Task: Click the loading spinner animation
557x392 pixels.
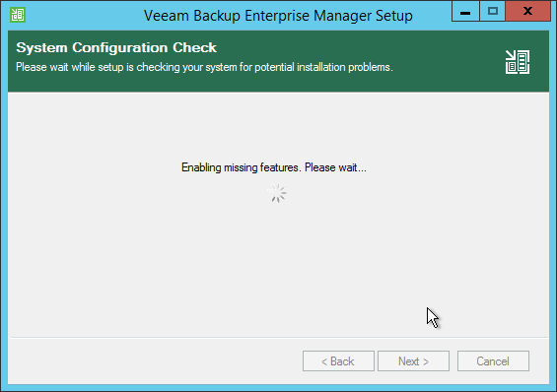Action: point(277,193)
